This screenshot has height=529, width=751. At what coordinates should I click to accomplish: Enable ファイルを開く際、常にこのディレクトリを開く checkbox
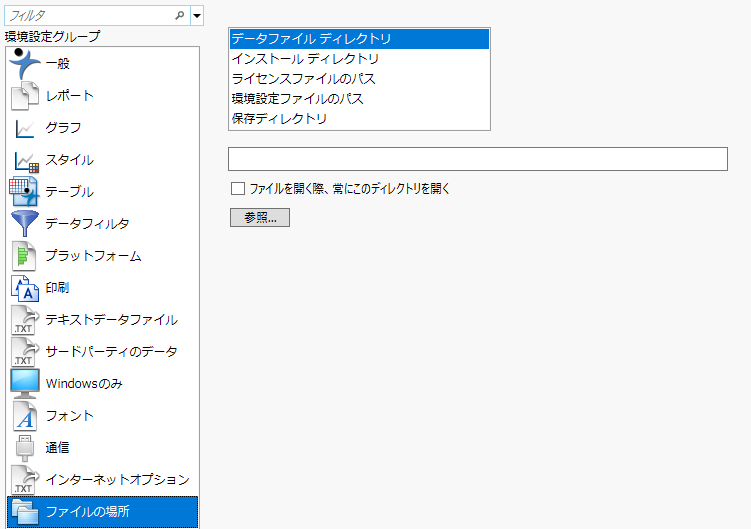point(238,188)
